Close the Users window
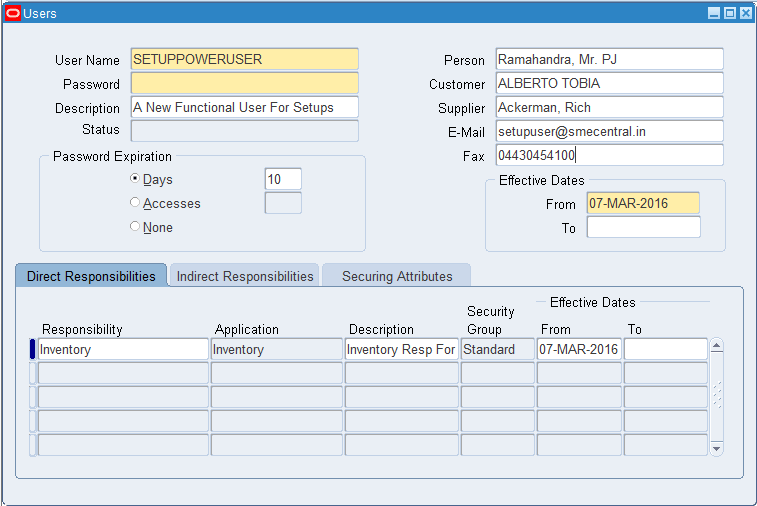757x506 pixels. coord(745,13)
